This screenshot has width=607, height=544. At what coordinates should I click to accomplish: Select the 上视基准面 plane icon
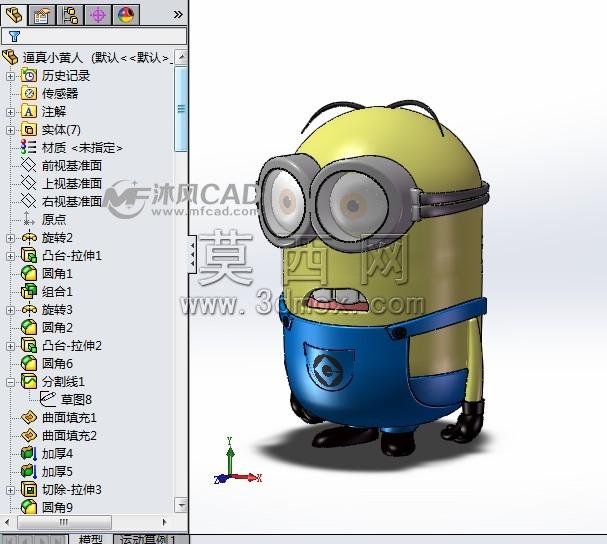point(29,183)
